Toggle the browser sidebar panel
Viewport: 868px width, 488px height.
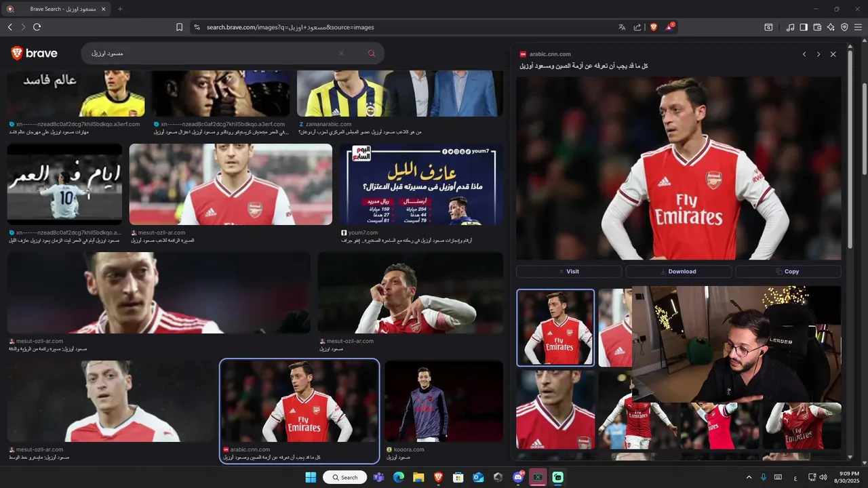[804, 27]
